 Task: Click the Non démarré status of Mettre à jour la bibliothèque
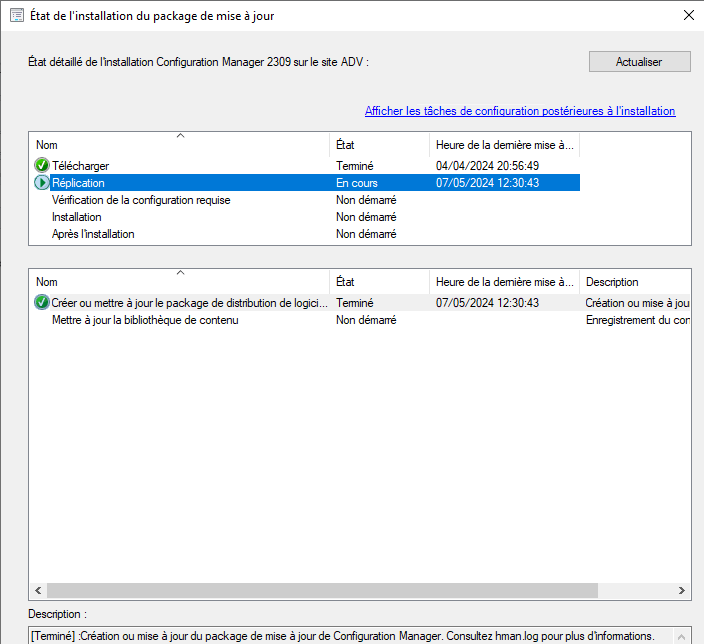pos(366,320)
